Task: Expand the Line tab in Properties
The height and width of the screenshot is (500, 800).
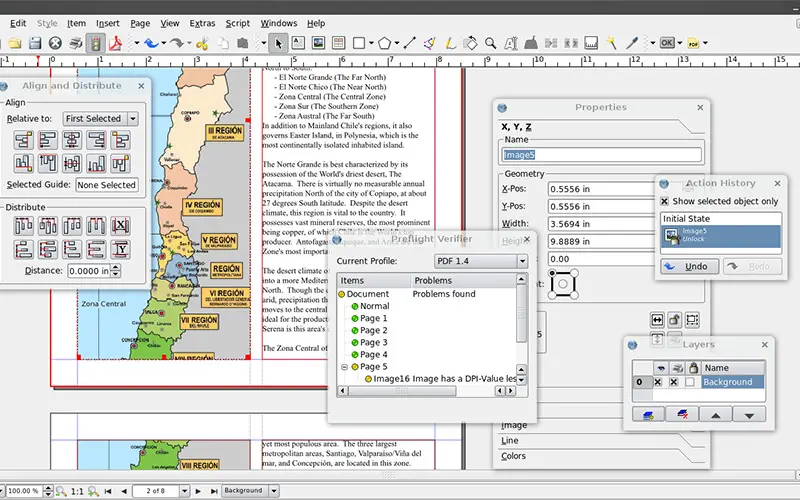Action: coord(510,440)
